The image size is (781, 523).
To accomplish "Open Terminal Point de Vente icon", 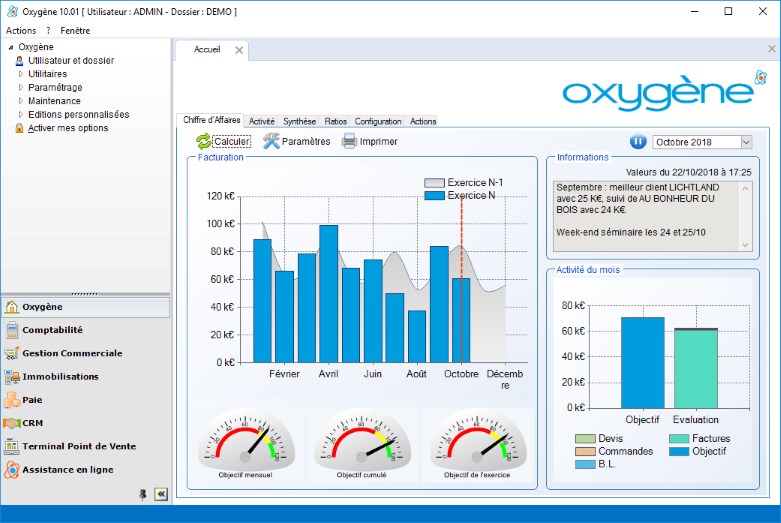I will (11, 446).
